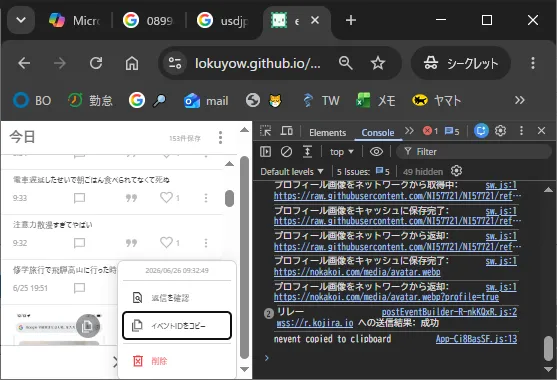
Task: Open the BO bookmark
Action: pos(32,101)
